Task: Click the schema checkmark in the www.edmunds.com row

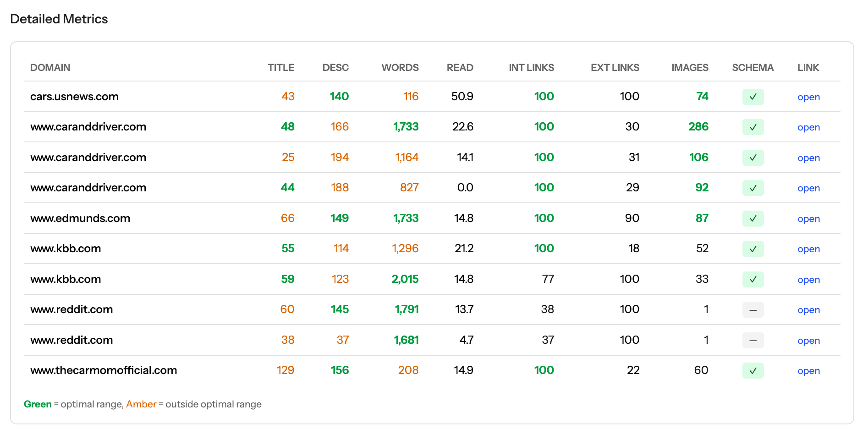Action: click(x=753, y=218)
